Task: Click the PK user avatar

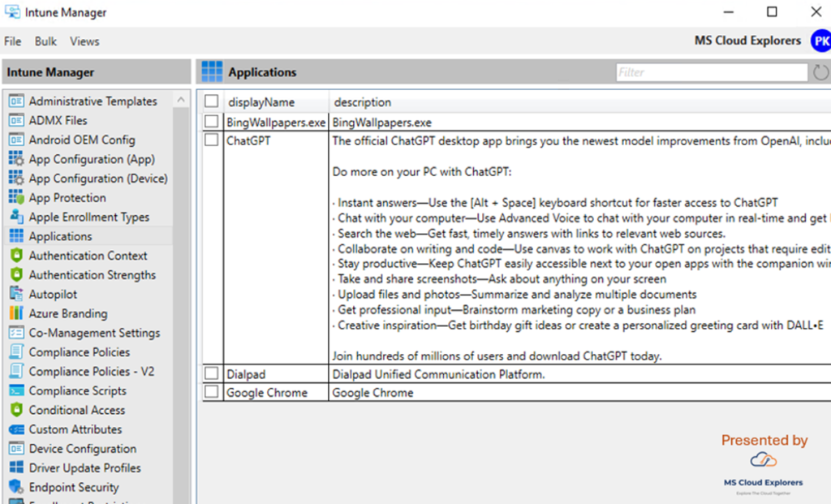Action: click(x=821, y=41)
